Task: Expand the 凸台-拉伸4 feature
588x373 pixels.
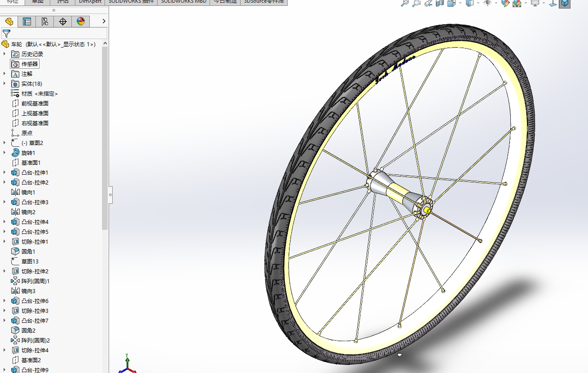Action: (5, 222)
